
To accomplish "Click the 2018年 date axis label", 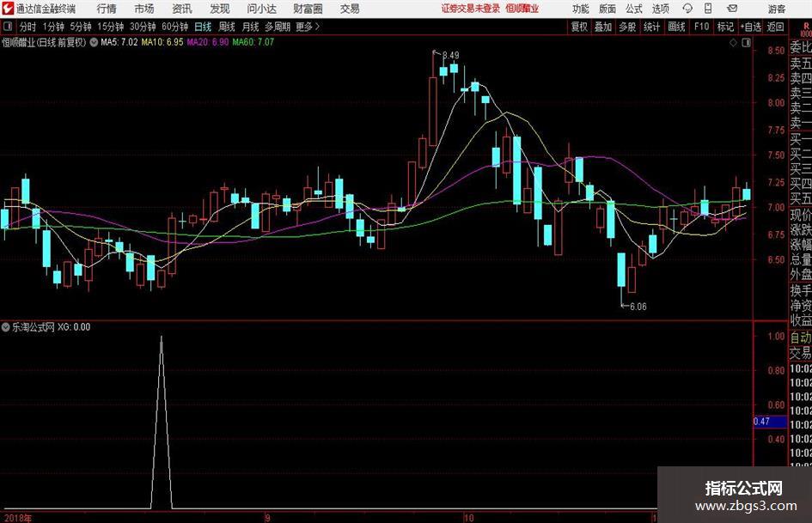I will click(x=17, y=518).
